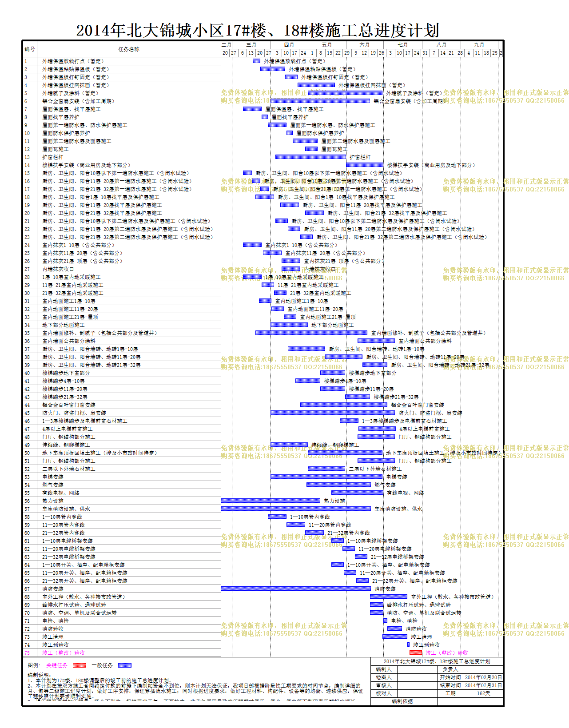Click the red 关键任务 legend swatch
The image size is (569, 728).
point(80,665)
